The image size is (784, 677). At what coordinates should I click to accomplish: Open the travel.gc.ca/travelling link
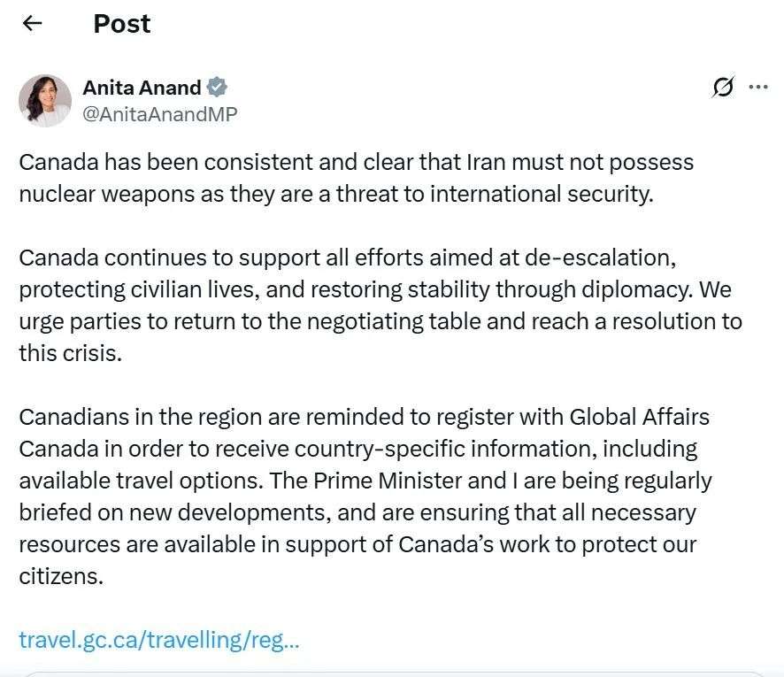[159, 640]
